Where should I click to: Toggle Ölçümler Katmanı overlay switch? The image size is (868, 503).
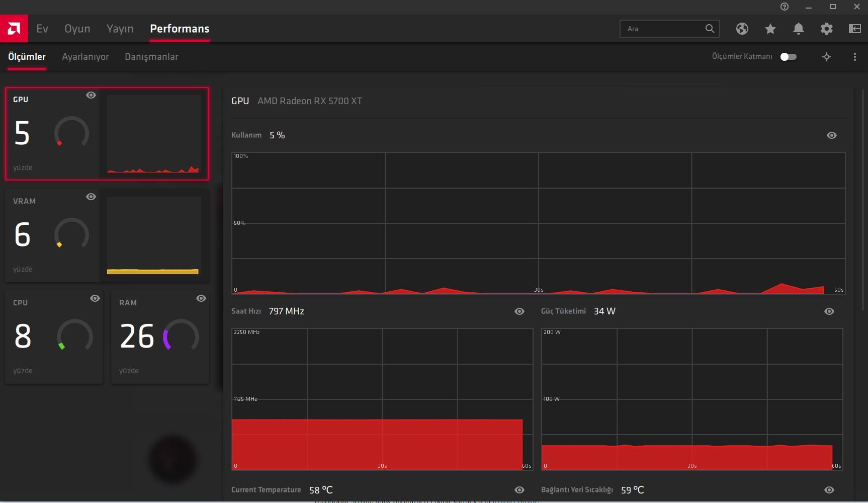coord(788,57)
